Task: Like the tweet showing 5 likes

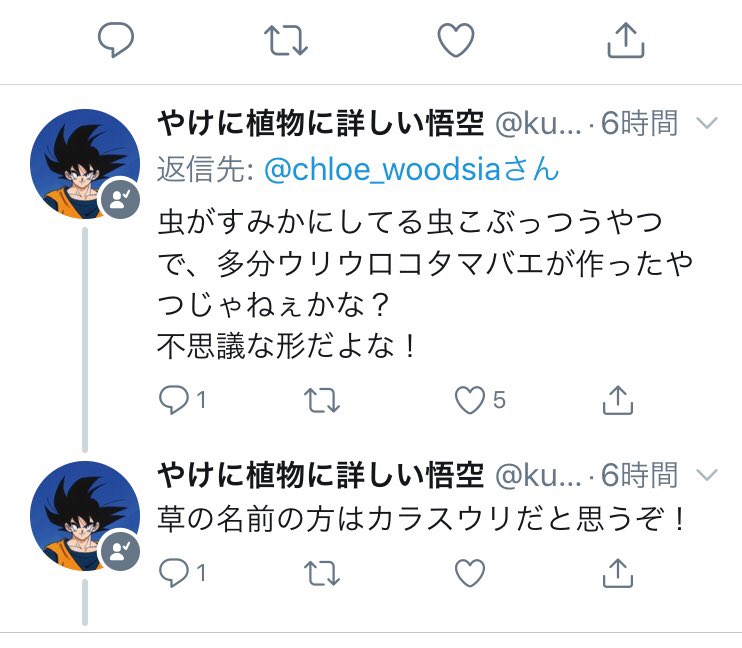Action: coord(470,401)
